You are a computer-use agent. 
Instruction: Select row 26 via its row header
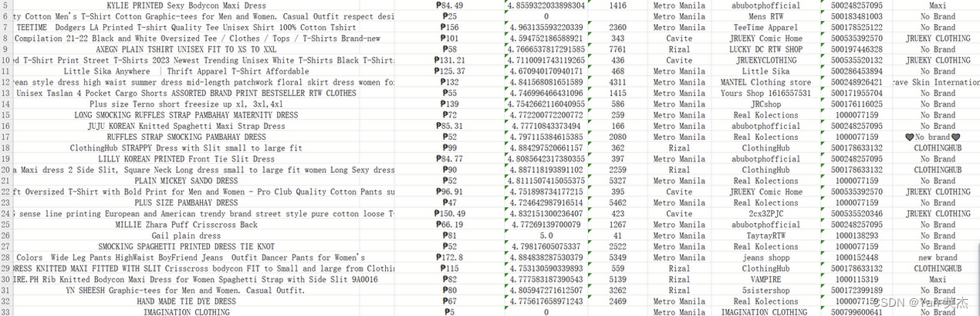click(5, 236)
